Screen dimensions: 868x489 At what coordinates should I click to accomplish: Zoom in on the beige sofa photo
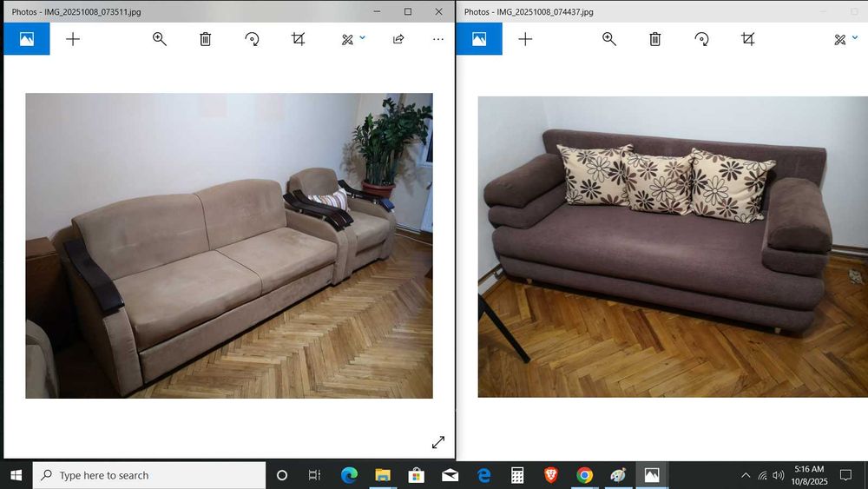(160, 39)
